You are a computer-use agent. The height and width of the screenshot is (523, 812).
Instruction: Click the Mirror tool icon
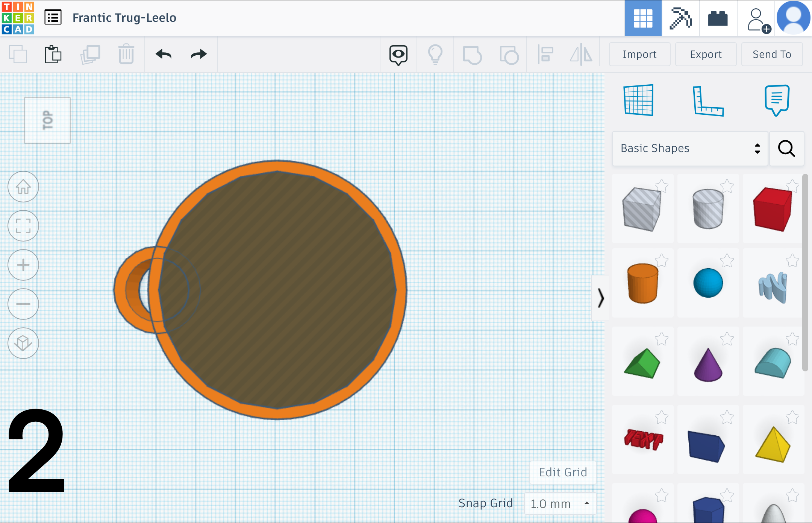tap(581, 55)
